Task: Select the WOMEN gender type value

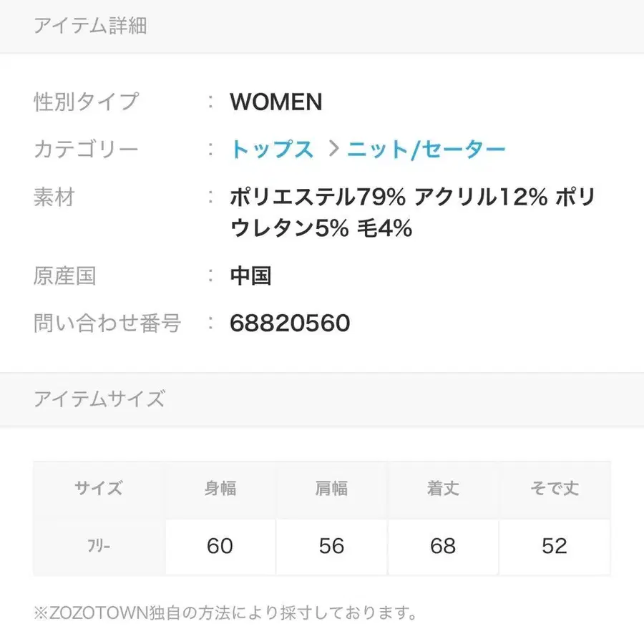Action: click(275, 102)
